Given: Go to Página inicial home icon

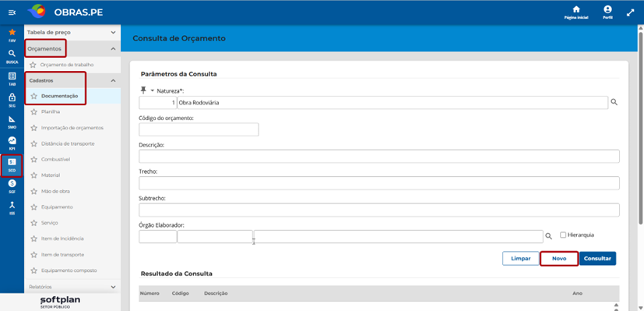Looking at the screenshot, I should coord(576,9).
